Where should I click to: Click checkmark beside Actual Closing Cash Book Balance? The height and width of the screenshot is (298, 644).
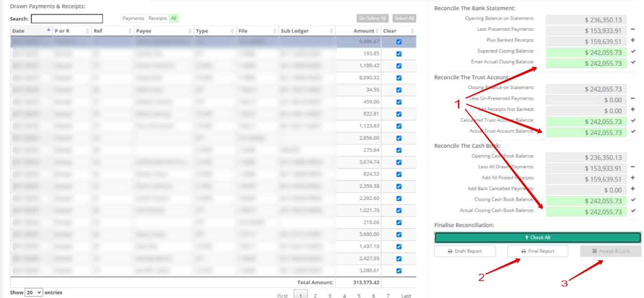point(633,211)
